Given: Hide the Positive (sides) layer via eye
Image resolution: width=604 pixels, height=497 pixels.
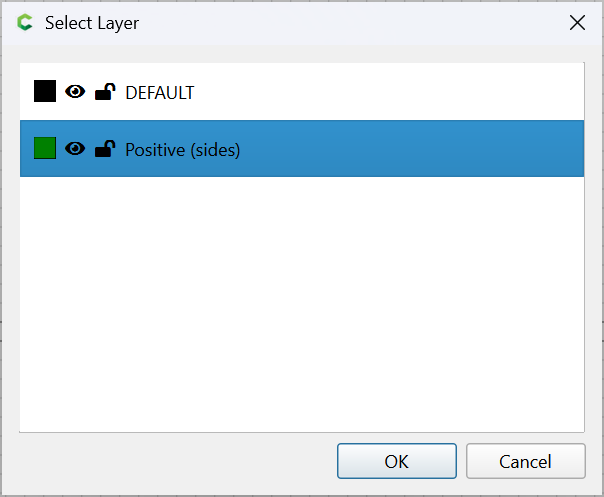Looking at the screenshot, I should tap(75, 148).
